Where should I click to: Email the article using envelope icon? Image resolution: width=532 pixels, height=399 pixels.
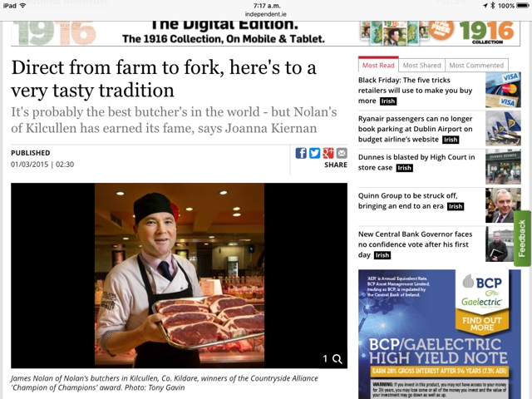pyautogui.click(x=342, y=153)
